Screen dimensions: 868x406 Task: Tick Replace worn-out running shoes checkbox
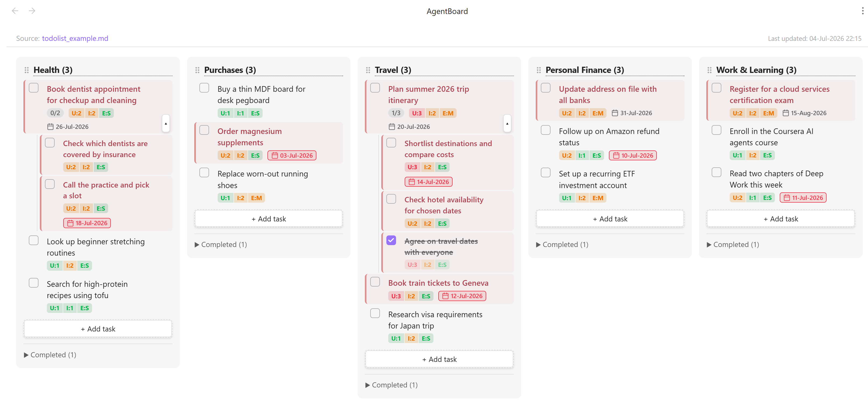pos(204,172)
